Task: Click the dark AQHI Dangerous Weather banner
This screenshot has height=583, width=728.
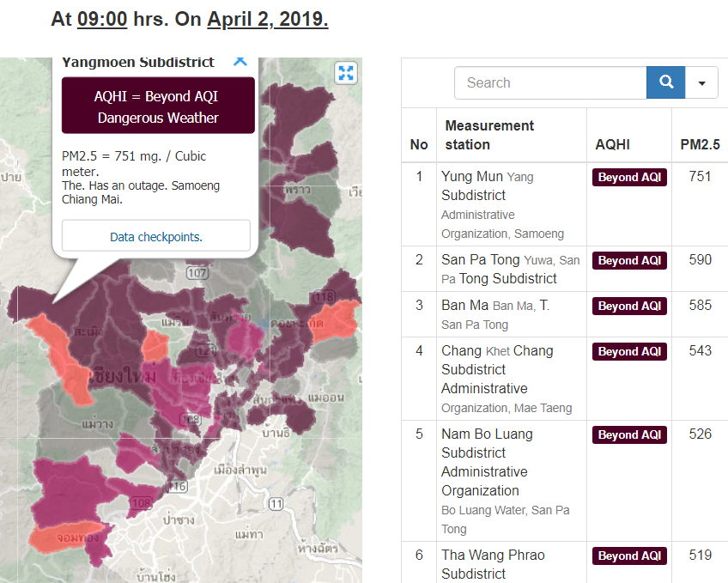Action: 158,106
